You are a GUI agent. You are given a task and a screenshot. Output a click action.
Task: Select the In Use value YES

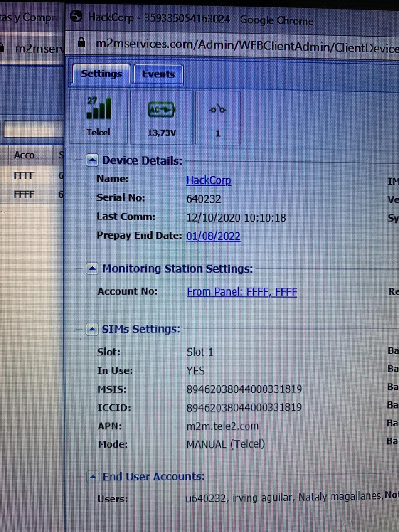pos(196,371)
